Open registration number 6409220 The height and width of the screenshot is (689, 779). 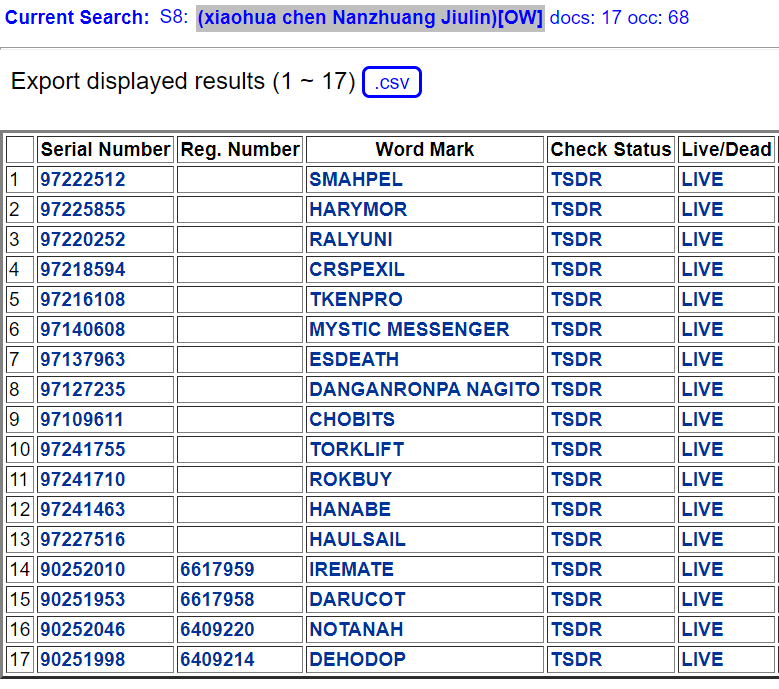pyautogui.click(x=217, y=629)
